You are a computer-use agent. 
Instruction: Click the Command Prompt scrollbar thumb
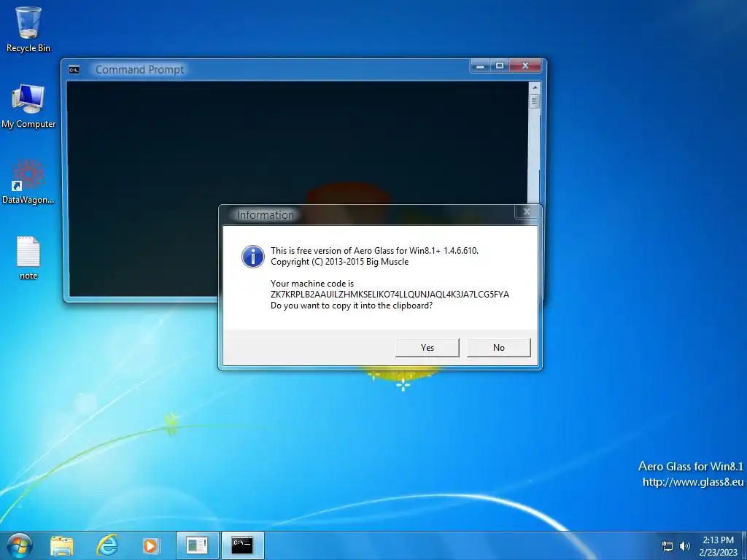coord(535,101)
